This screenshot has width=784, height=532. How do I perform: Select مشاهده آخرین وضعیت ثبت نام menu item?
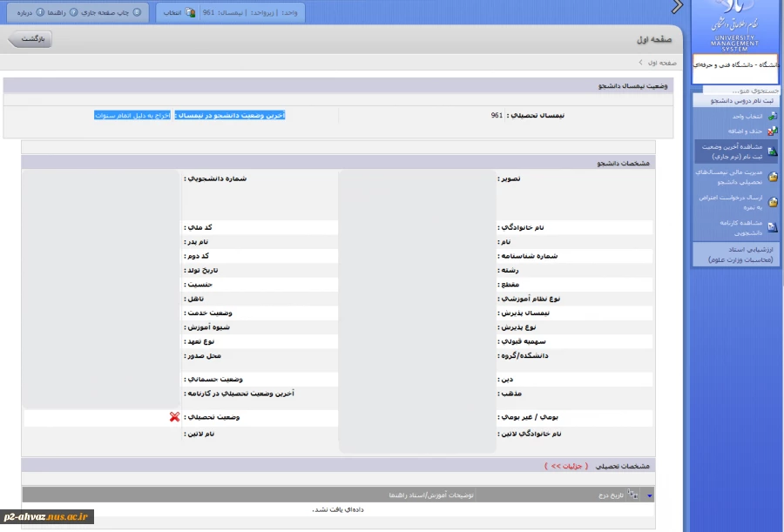tap(732, 152)
